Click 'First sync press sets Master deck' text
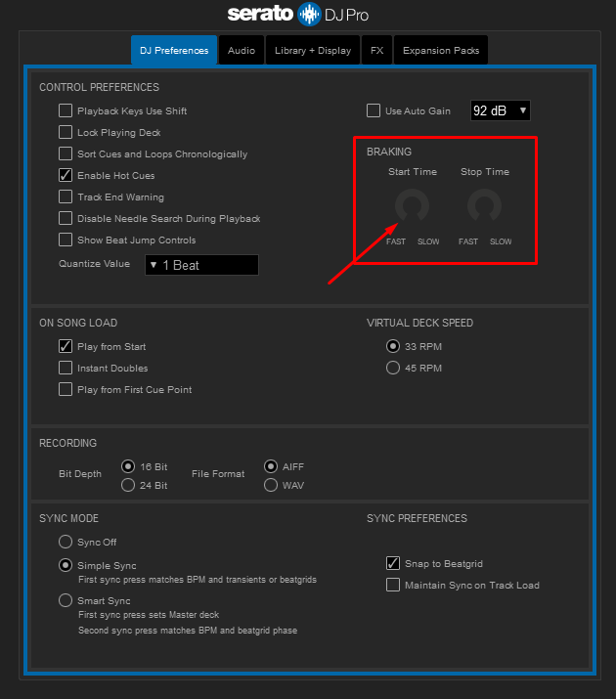 pos(149,615)
